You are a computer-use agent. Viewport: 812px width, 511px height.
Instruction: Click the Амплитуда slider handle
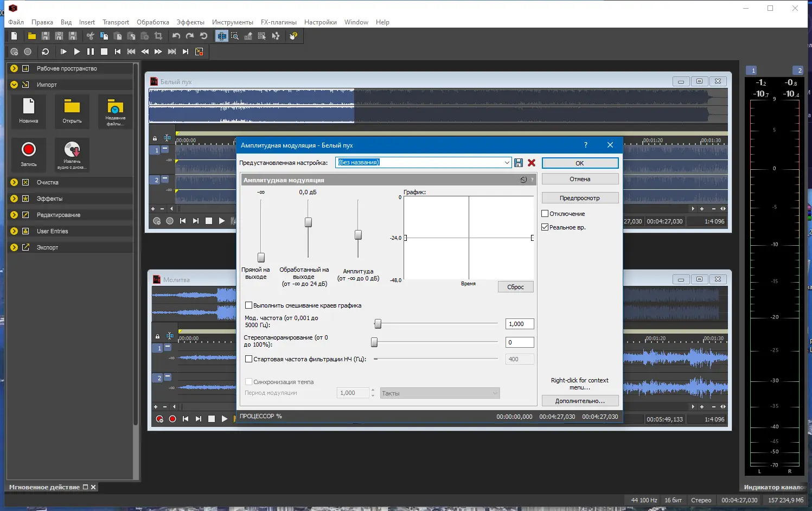[358, 235]
